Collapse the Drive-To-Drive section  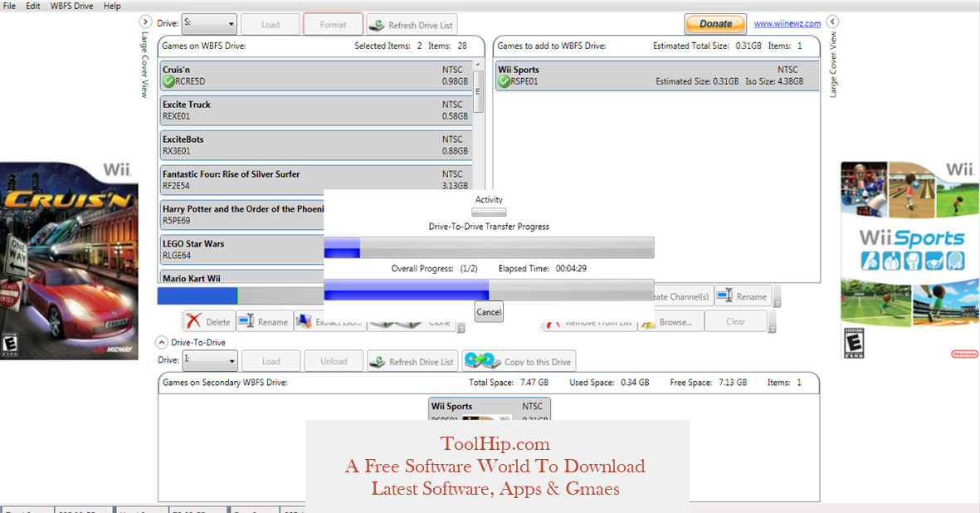pyautogui.click(x=161, y=343)
